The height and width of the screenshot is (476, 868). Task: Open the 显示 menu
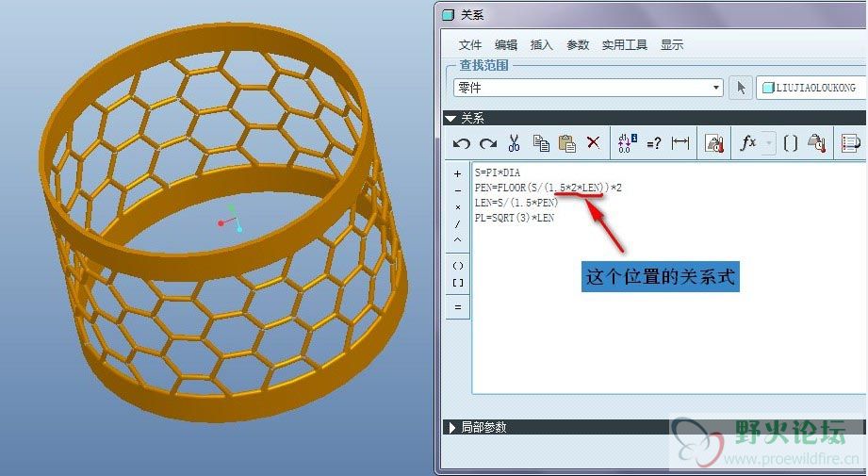click(x=671, y=45)
